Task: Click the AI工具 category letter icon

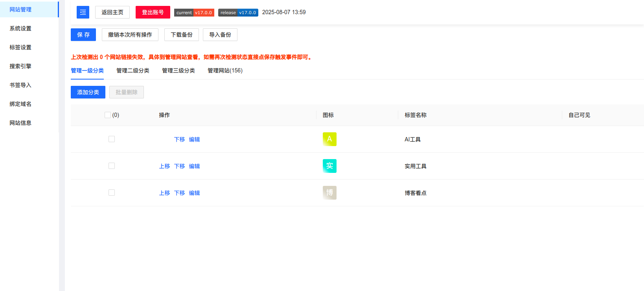Action: [329, 139]
